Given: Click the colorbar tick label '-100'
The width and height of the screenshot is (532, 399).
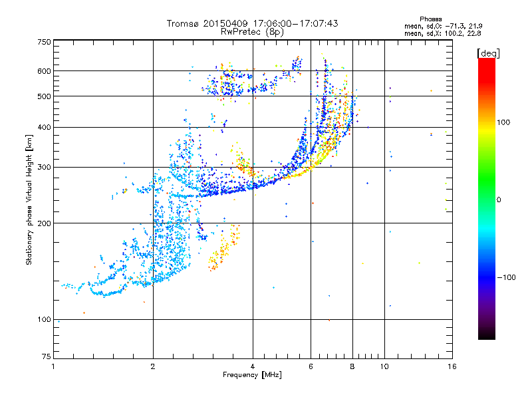Looking at the screenshot, I should (x=506, y=277).
